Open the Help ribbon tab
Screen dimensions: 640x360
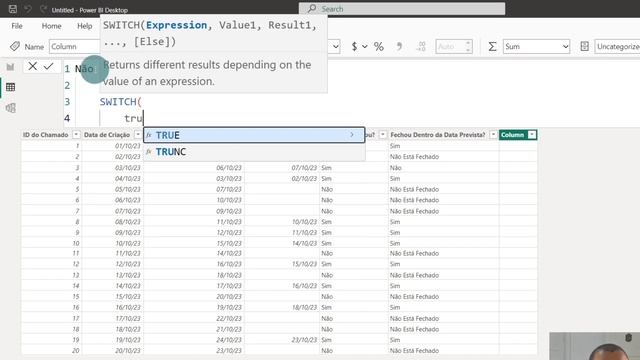84,26
